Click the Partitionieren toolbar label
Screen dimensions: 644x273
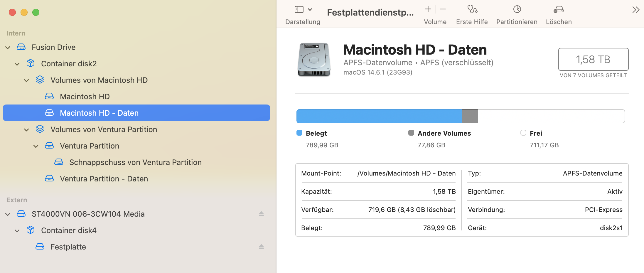517,22
